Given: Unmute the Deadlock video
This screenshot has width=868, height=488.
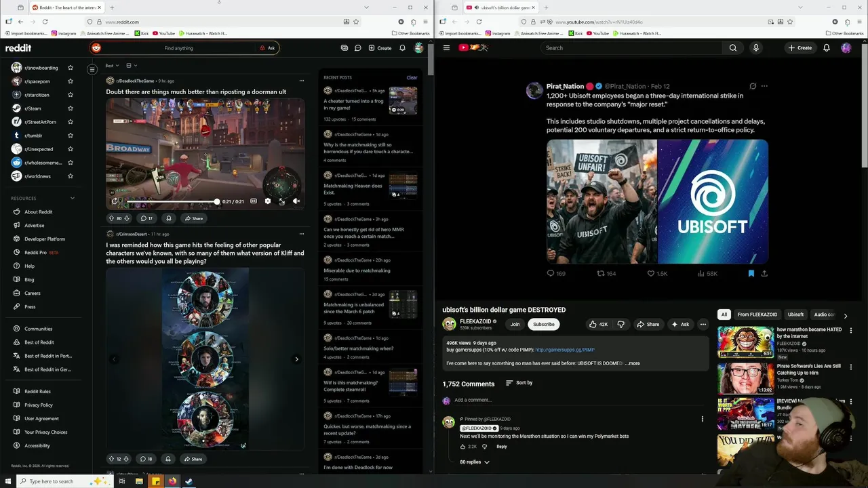Looking at the screenshot, I should pyautogui.click(x=296, y=201).
